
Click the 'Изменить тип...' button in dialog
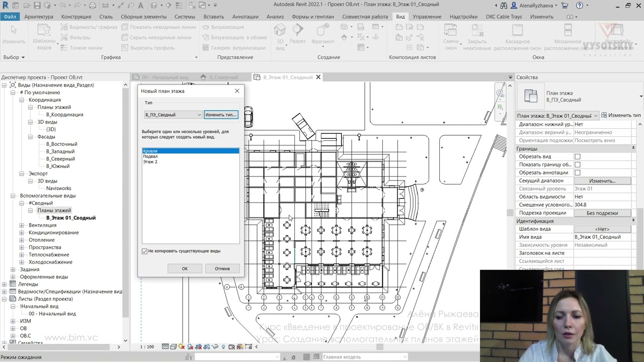pos(220,115)
